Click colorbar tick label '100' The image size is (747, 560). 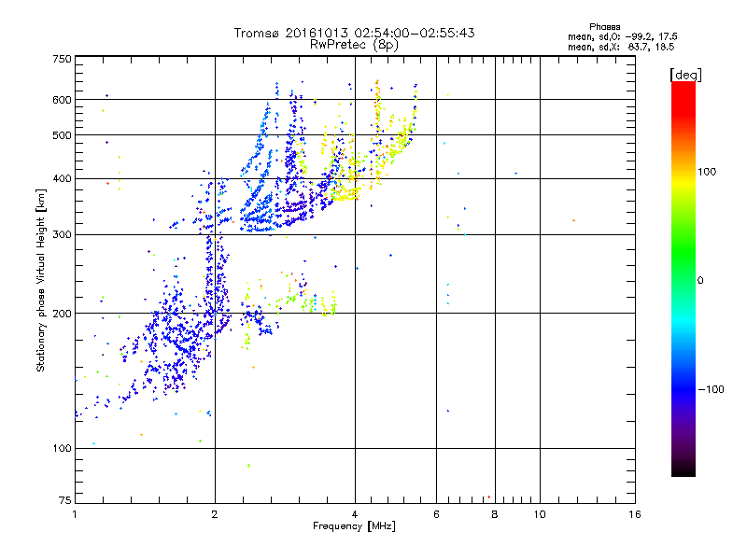click(707, 172)
